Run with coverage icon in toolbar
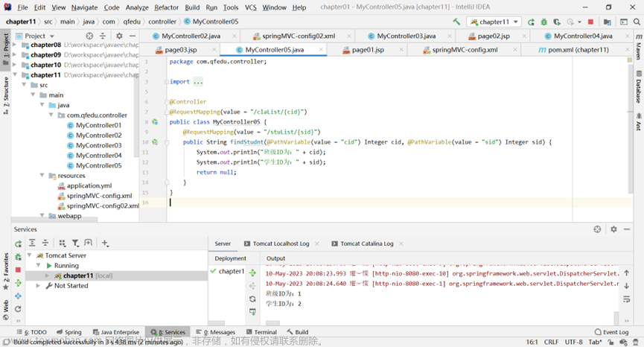The height and width of the screenshot is (347, 644). pyautogui.click(x=556, y=22)
